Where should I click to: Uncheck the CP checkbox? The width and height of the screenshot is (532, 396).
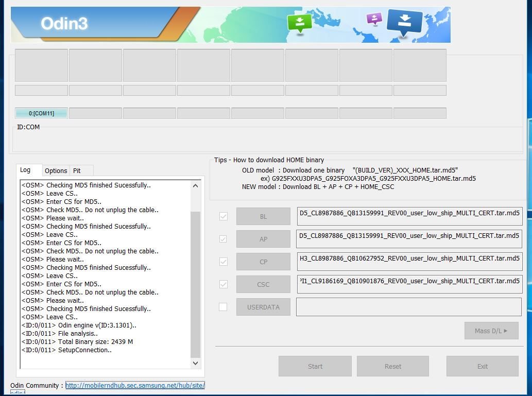coord(223,262)
